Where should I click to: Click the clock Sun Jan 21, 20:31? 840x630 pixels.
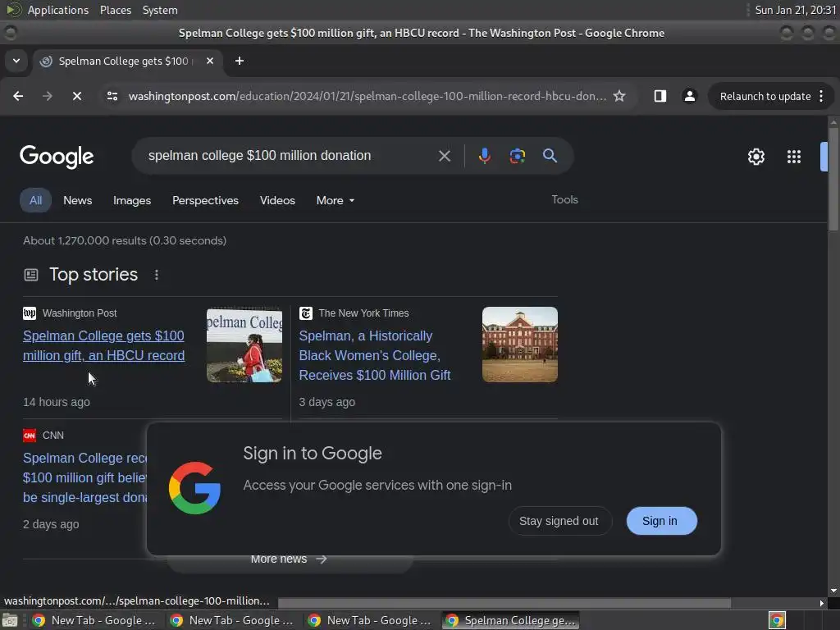[x=796, y=10]
